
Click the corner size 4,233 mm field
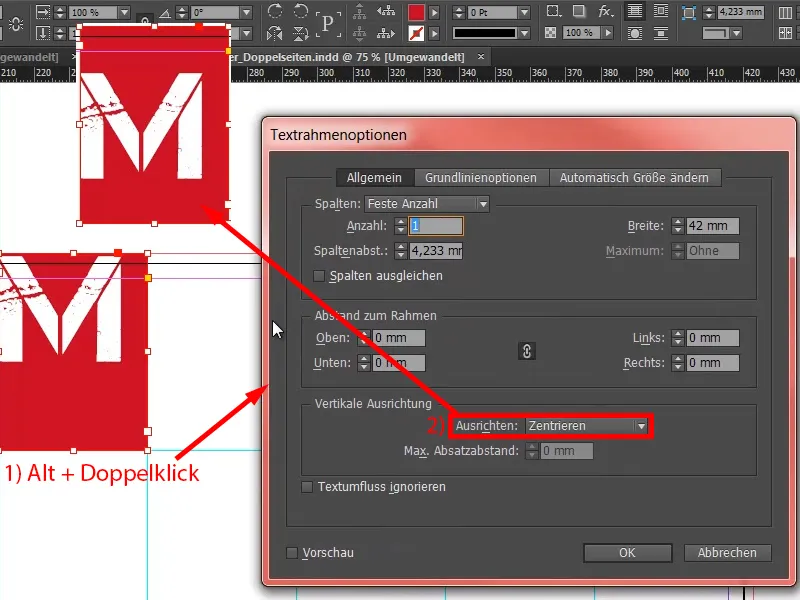coord(741,12)
